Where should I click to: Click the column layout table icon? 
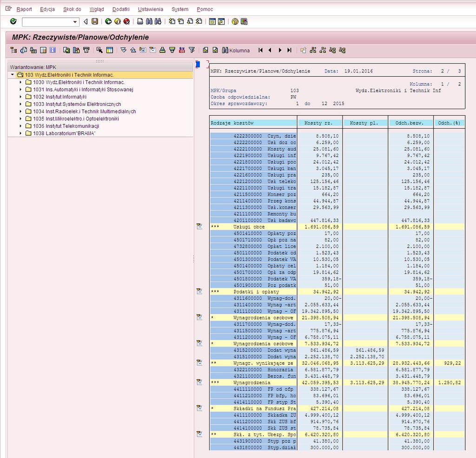tap(110, 50)
